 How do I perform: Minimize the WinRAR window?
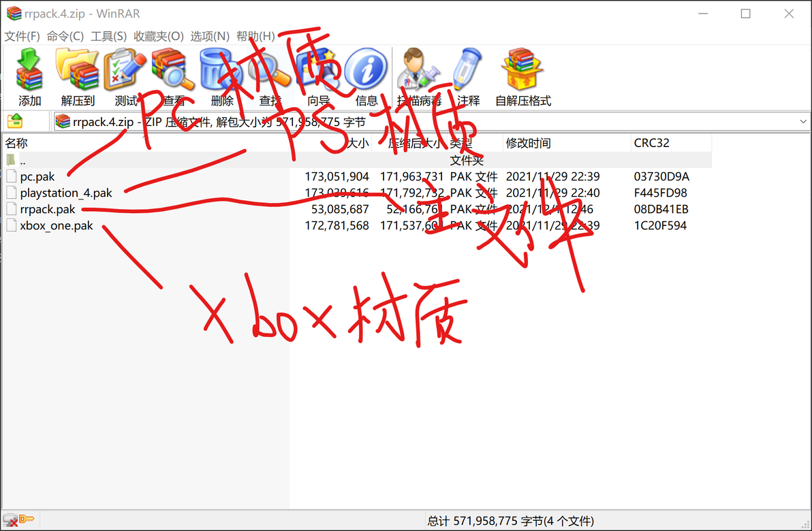point(703,14)
